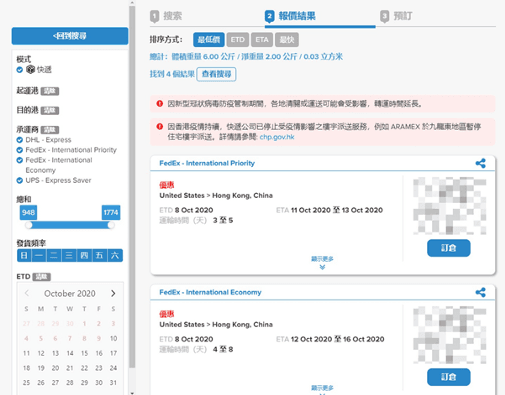Click the blurred price thumbnail for International Economy

coord(449,334)
